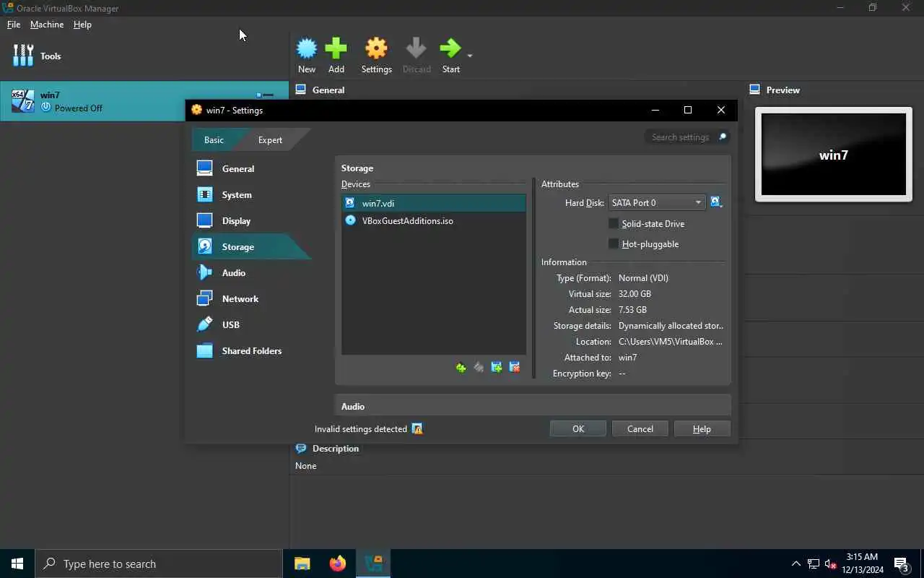Image resolution: width=924 pixels, height=578 pixels.
Task: Click the search magnifier icon in settings
Action: pos(722,137)
